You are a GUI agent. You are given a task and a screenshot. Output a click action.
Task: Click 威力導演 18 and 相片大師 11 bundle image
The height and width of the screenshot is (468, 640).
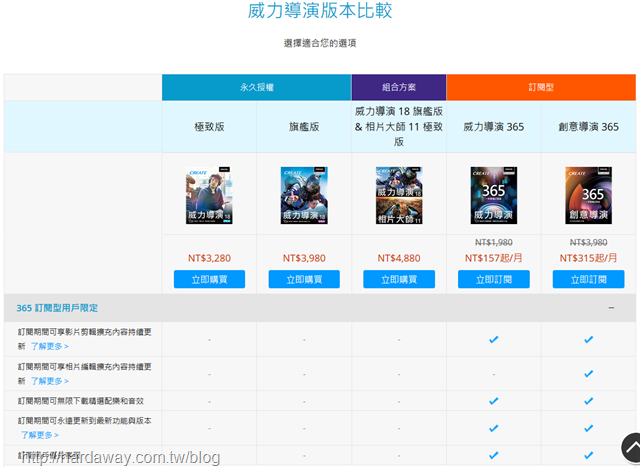[399, 195]
